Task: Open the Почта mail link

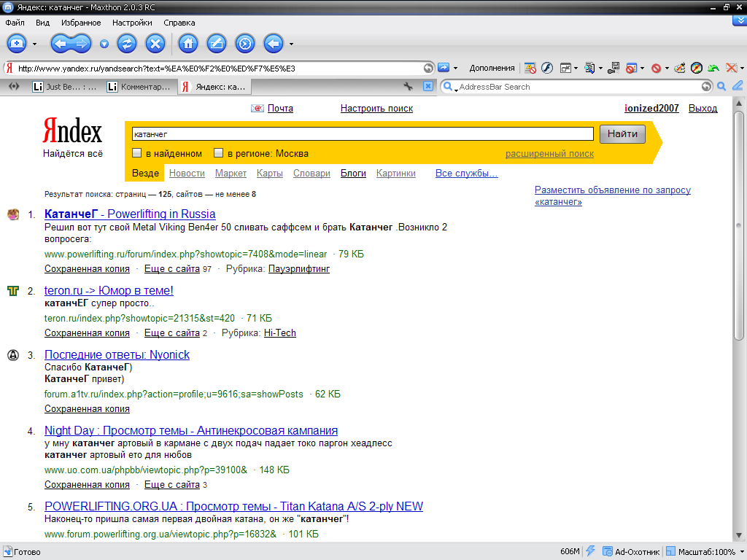Action: (280, 108)
